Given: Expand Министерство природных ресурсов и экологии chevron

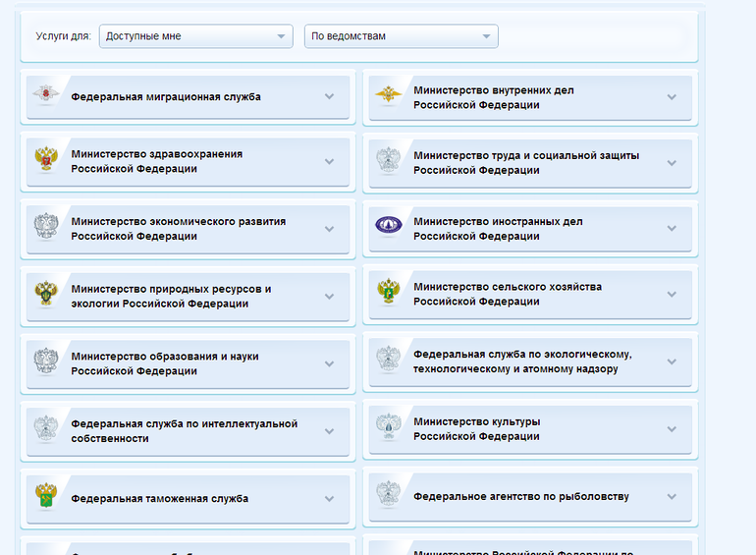Looking at the screenshot, I should coord(329,297).
